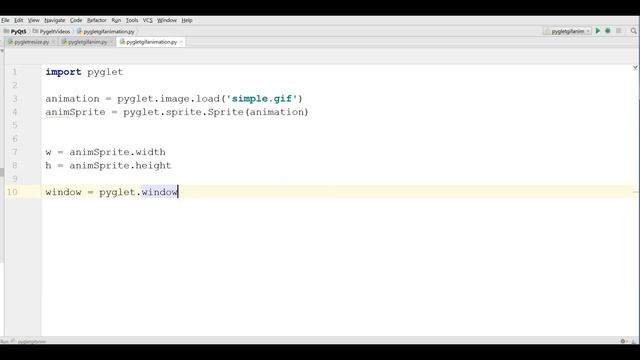Switch to the pygletgifanim.py editor tab

(x=87, y=42)
